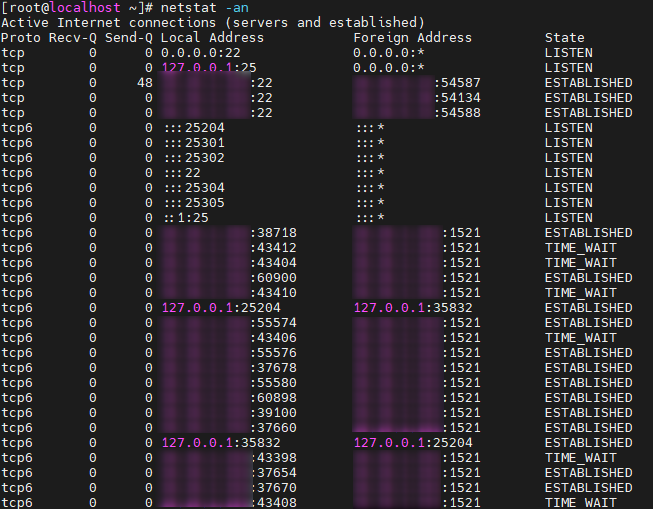
Task: Click local port :37678
Action: pyautogui.click(x=273, y=368)
